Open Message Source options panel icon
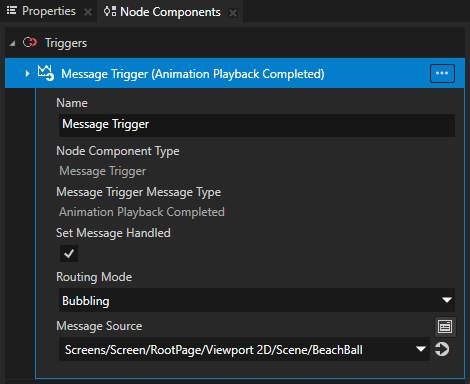This screenshot has height=384, width=470. (x=445, y=327)
